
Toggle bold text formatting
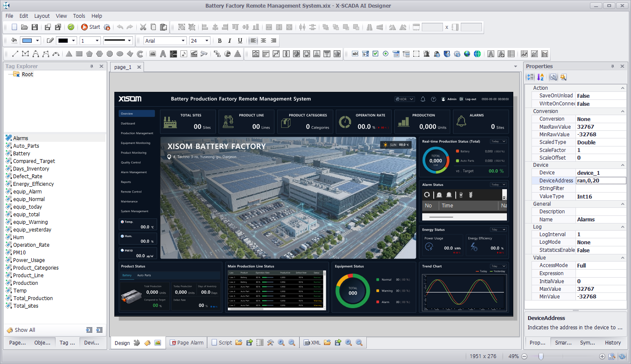(219, 41)
